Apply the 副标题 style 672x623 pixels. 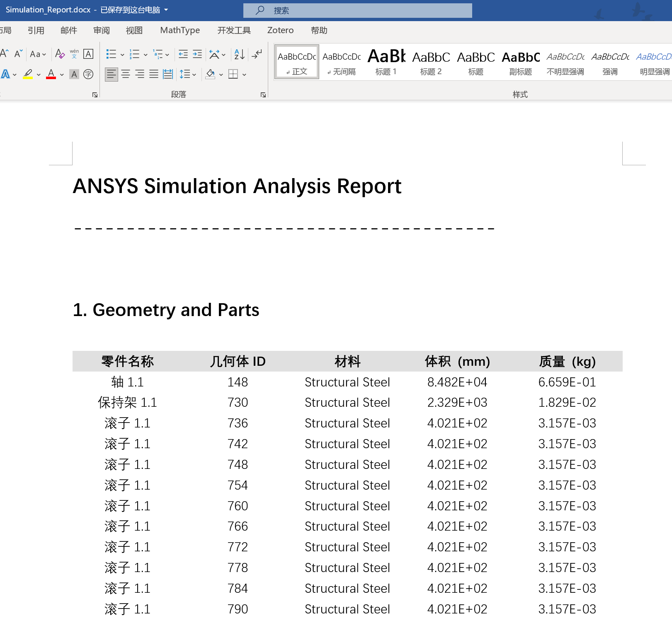[x=521, y=62]
